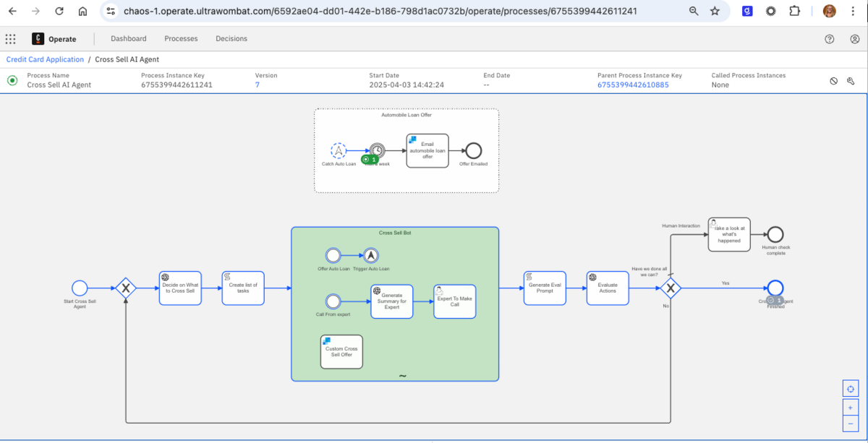
Task: Select the Generate Summary for Expert task
Action: [392, 301]
